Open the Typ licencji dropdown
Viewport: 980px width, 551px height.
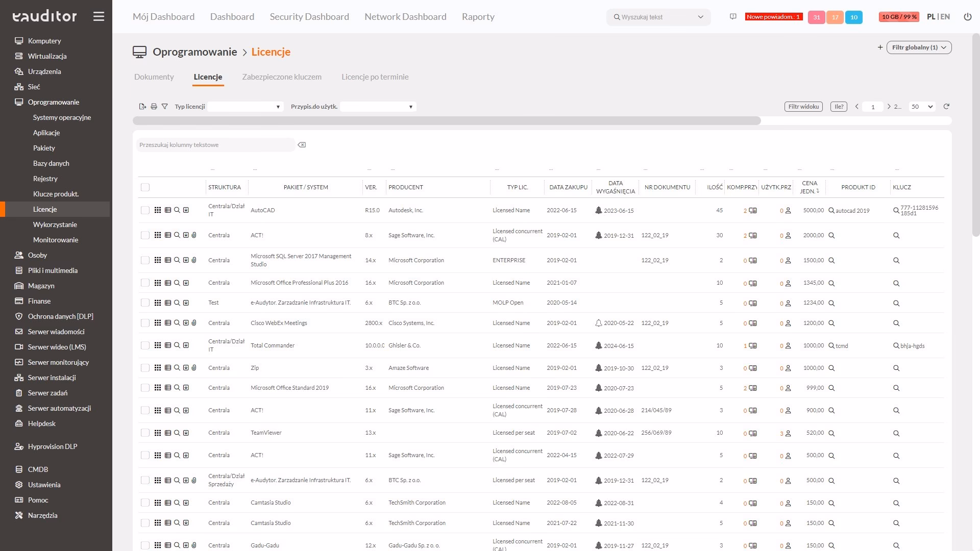245,107
